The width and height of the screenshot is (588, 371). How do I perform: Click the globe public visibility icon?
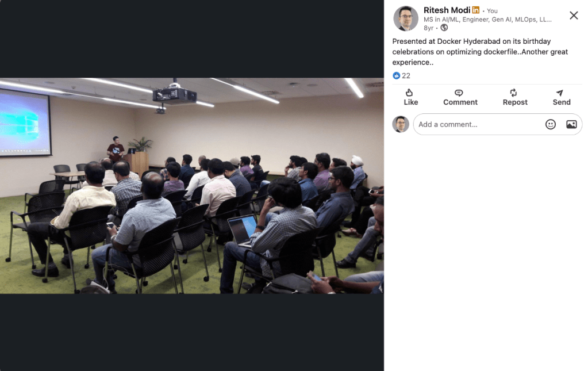tap(444, 28)
